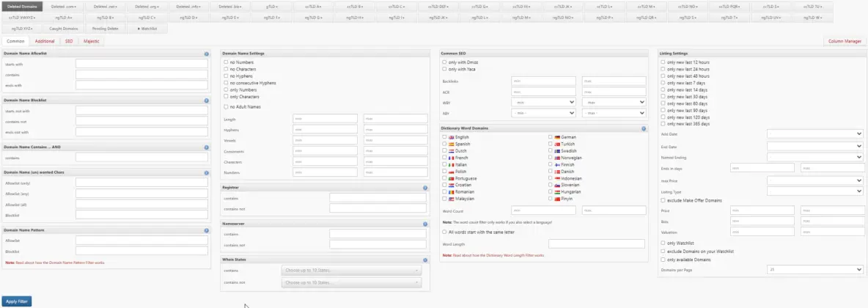
Task: Click the Turkish flag icon
Action: (x=557, y=144)
